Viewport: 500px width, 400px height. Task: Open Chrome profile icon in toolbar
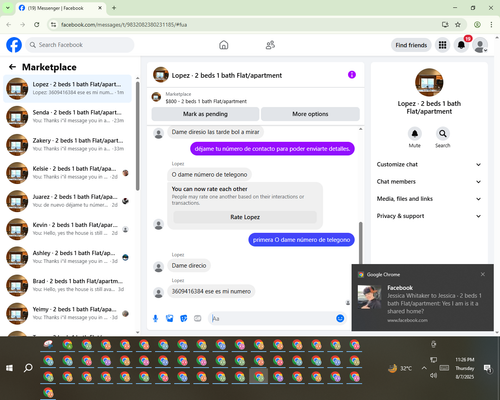tap(477, 25)
